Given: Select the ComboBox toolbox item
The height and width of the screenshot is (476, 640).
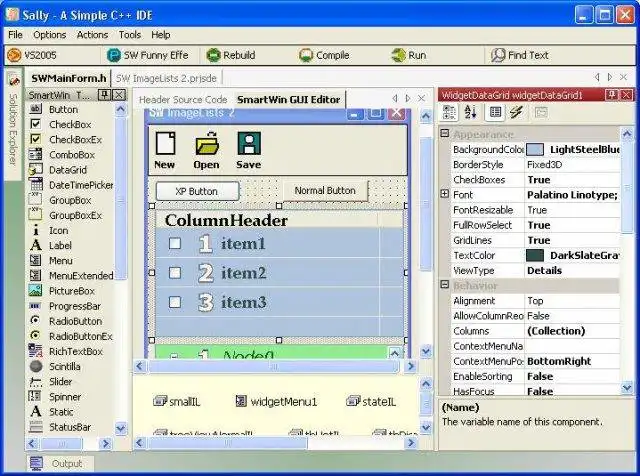Looking at the screenshot, I should 72,155.
